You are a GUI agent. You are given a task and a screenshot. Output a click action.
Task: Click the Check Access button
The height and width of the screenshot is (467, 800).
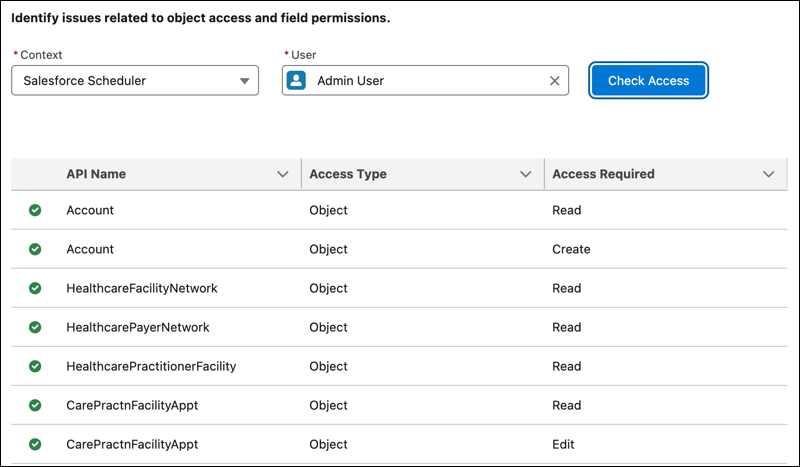(x=648, y=80)
